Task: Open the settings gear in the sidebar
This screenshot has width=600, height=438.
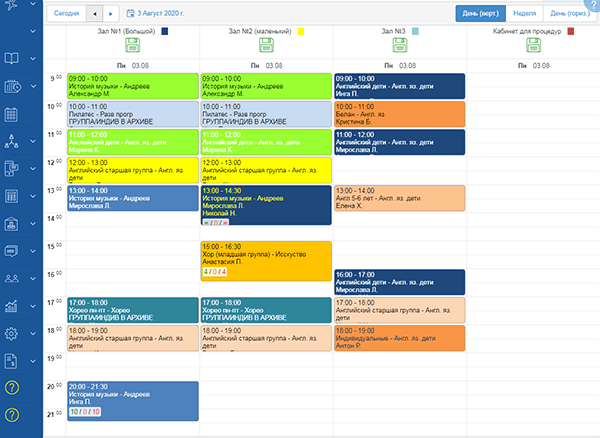Action: (x=12, y=334)
